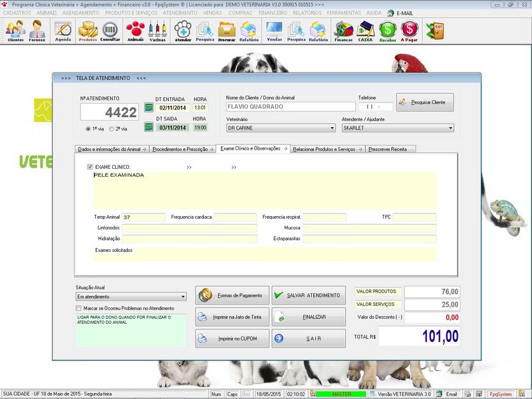
Task: Click the A Pagar red dollar icon
Action: pos(409,31)
